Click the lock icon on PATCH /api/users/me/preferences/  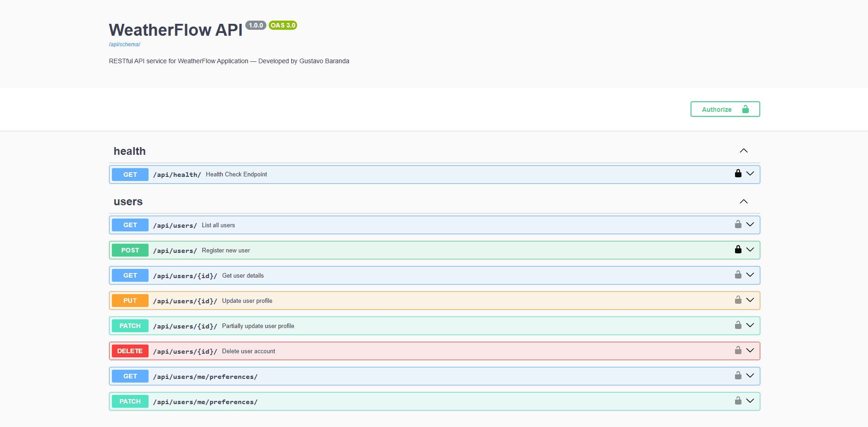click(738, 400)
